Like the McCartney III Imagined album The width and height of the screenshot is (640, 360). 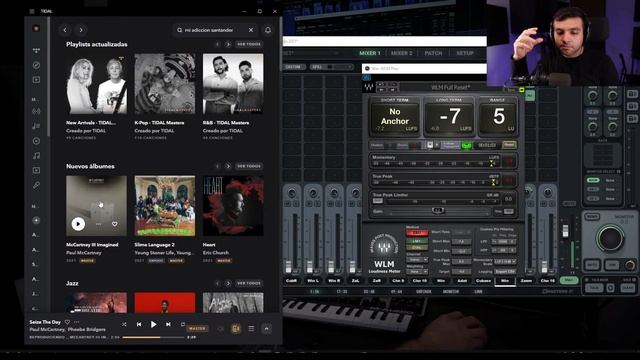click(115, 224)
